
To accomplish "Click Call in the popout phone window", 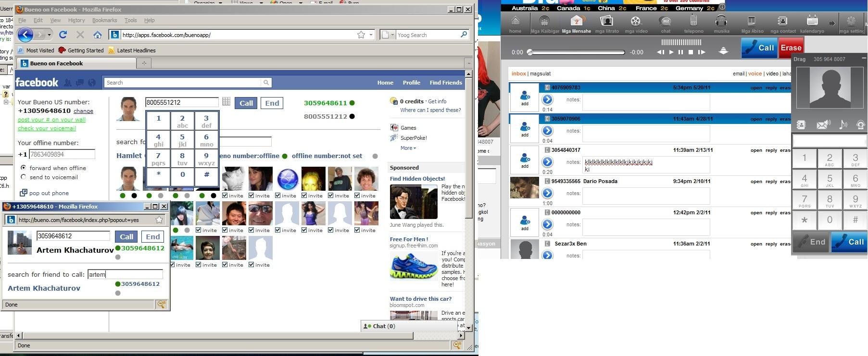I will tap(126, 236).
